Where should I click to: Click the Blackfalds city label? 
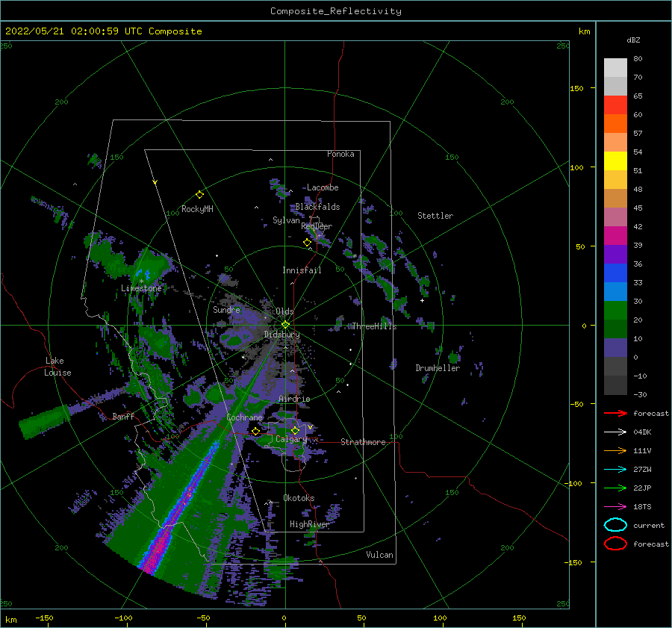coord(317,207)
